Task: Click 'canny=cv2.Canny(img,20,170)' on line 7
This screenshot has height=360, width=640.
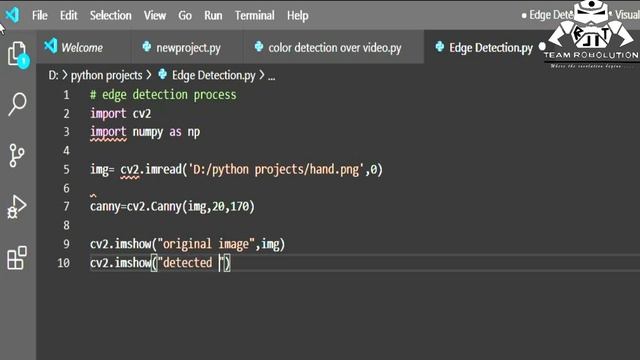Action: pyautogui.click(x=172, y=207)
